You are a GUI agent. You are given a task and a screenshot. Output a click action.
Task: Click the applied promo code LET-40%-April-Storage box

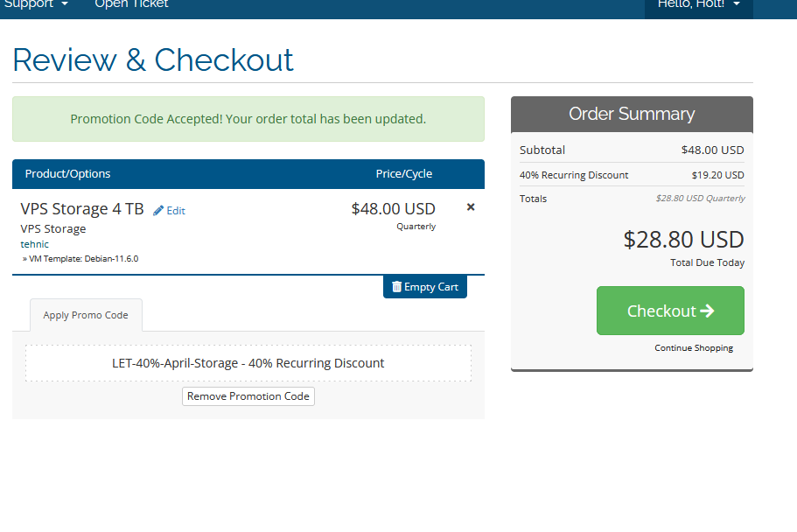(248, 363)
